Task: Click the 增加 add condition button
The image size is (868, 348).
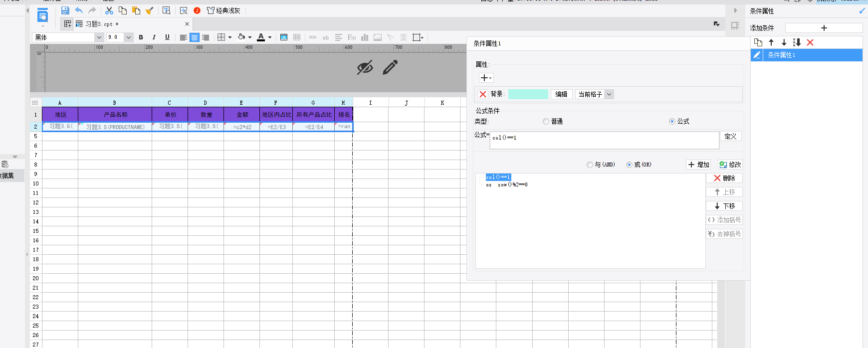Action: 698,165
